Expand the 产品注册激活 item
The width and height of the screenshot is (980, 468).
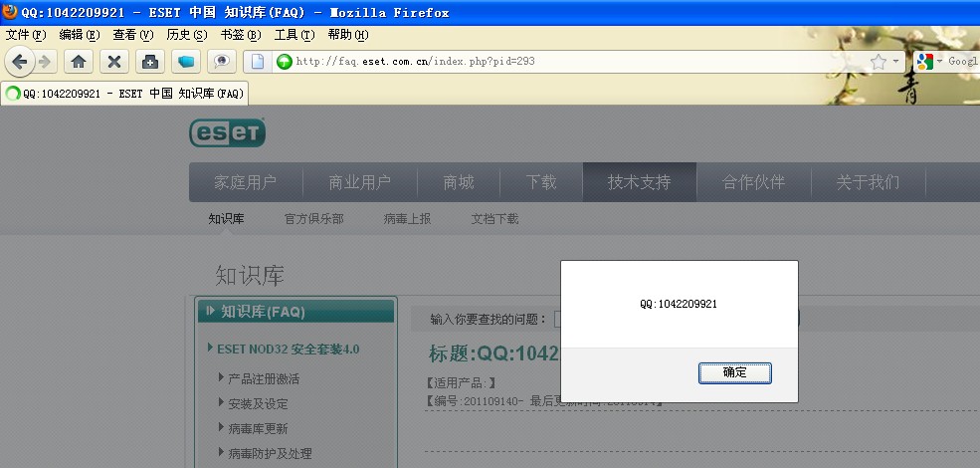click(x=264, y=378)
